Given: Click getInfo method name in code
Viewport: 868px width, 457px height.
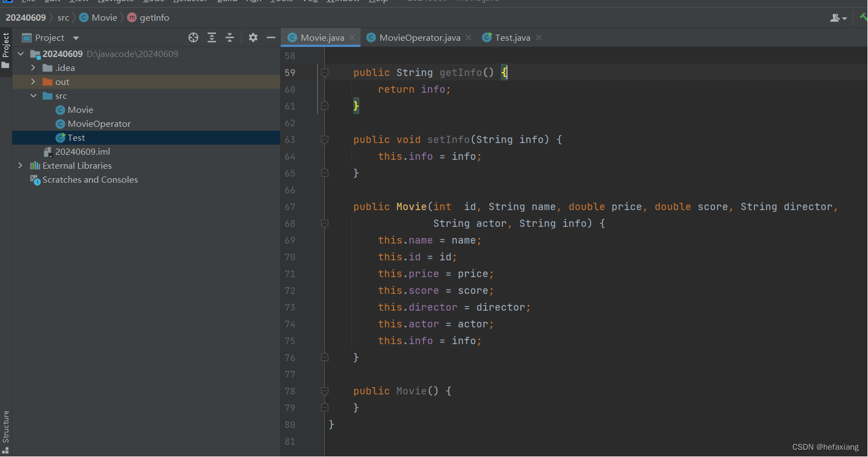Looking at the screenshot, I should [461, 73].
